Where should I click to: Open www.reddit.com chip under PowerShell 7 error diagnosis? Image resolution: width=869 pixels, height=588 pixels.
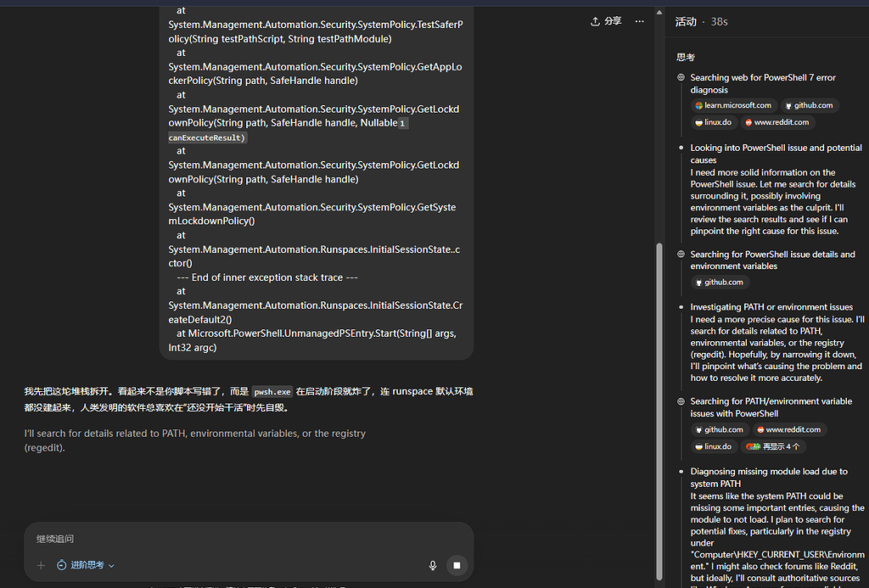[x=777, y=122]
